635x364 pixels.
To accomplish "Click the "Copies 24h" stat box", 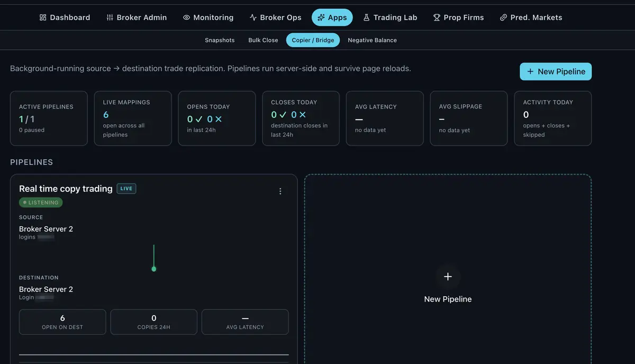I will (x=154, y=322).
